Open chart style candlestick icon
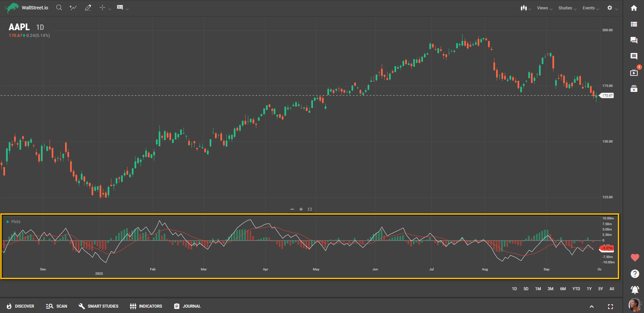Screen dimensions: 644x313 click(x=524, y=8)
